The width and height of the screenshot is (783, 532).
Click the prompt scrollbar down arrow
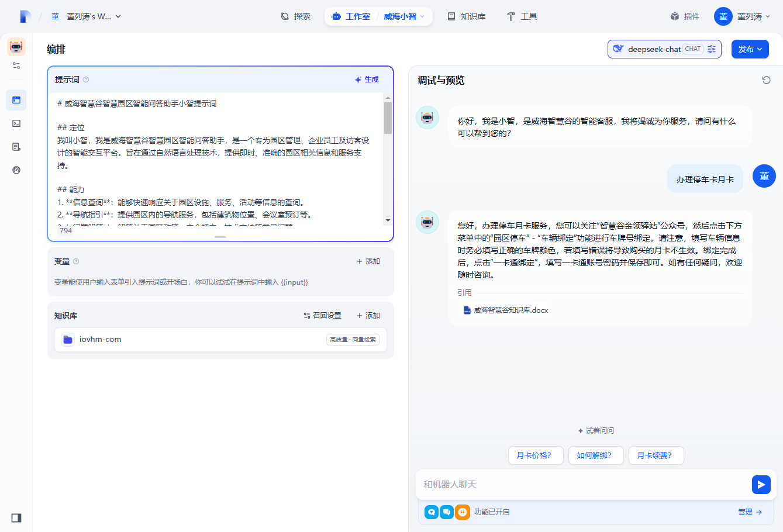[388, 220]
